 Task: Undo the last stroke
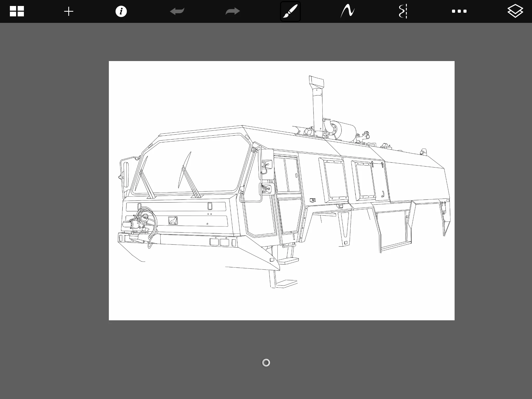tap(177, 11)
